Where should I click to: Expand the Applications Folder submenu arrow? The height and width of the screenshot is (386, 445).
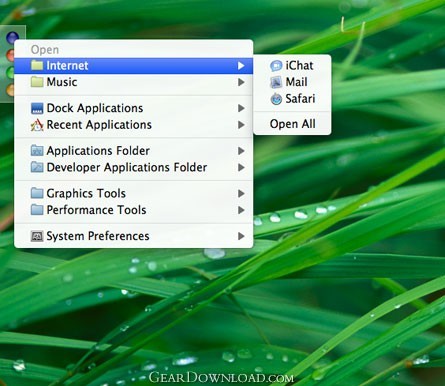[x=241, y=151]
